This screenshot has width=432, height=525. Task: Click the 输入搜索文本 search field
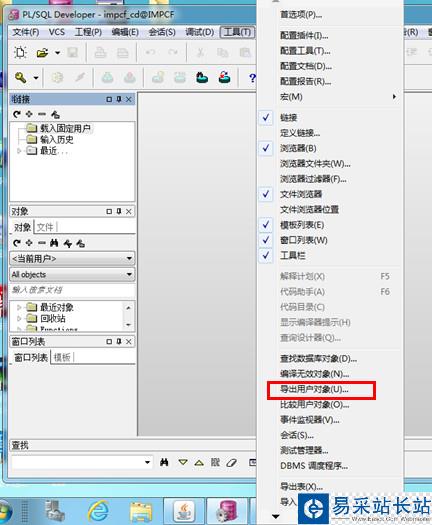72,290
